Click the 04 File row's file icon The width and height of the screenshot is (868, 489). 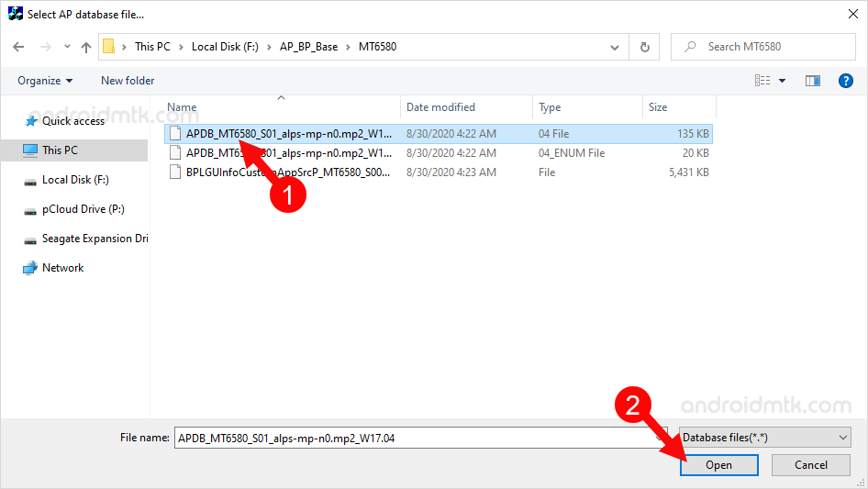coord(175,133)
